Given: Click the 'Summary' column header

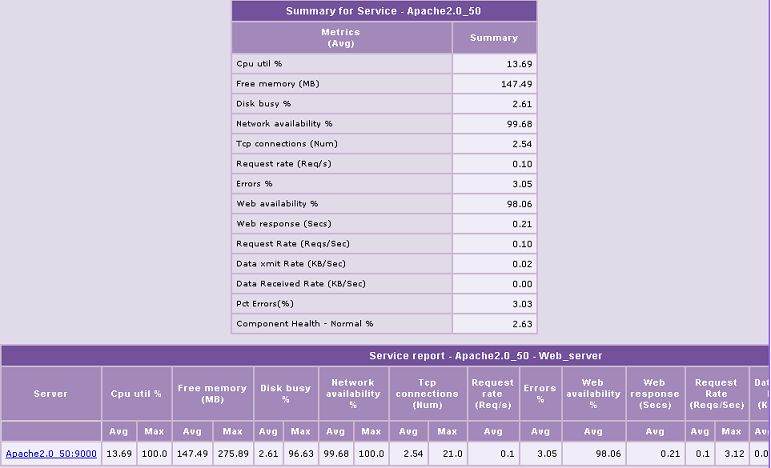Looking at the screenshot, I should pyautogui.click(x=494, y=37).
